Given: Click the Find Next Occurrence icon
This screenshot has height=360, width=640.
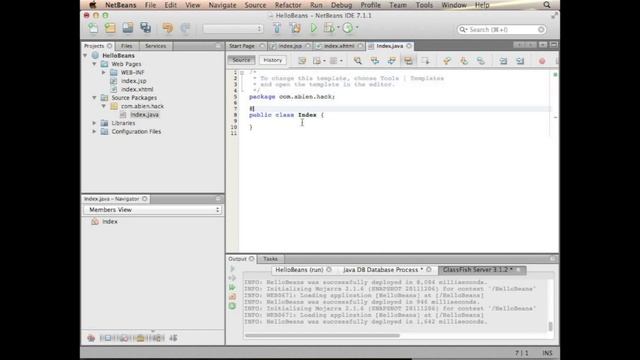Looking at the screenshot, I should 391,61.
